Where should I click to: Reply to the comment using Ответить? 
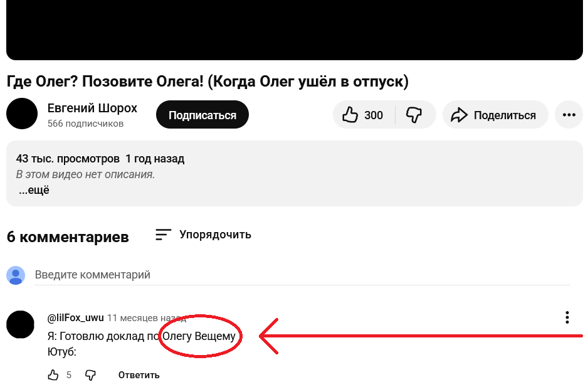[139, 375]
